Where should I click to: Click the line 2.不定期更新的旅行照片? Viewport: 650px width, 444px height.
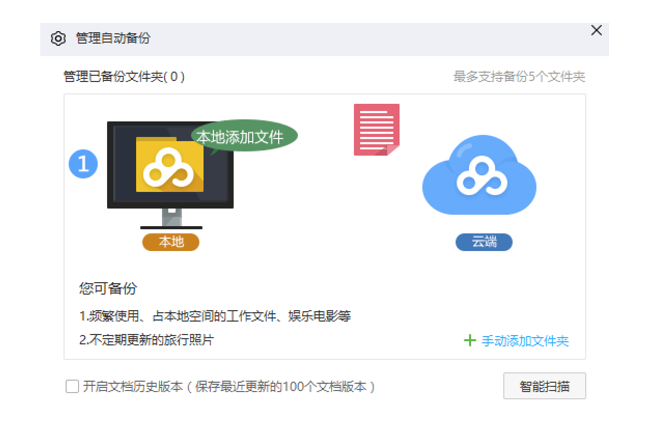coord(146,340)
